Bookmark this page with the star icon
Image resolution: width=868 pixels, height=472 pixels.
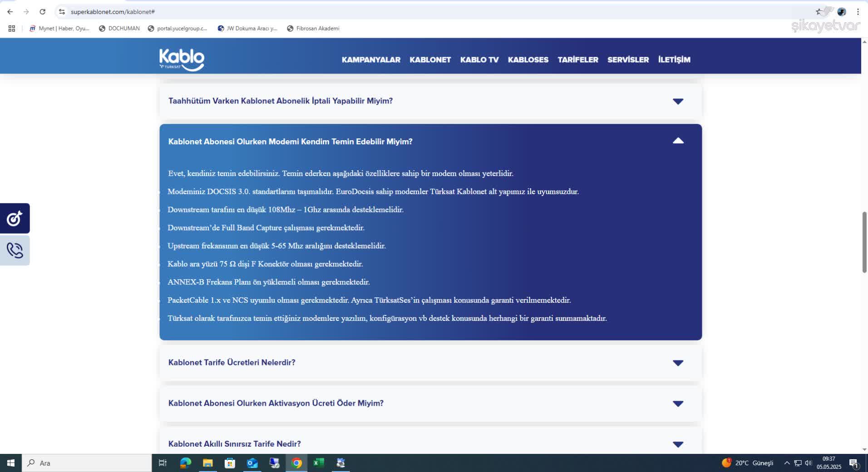click(x=819, y=11)
